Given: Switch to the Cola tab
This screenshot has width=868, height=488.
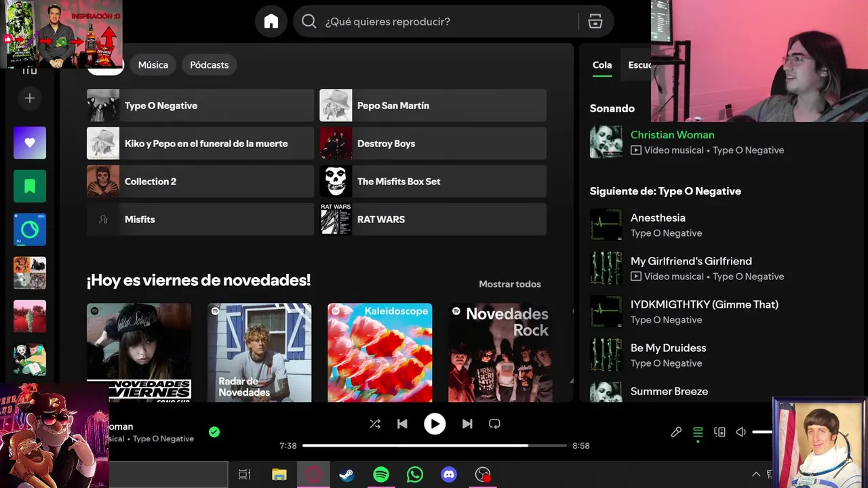Looking at the screenshot, I should 602,65.
